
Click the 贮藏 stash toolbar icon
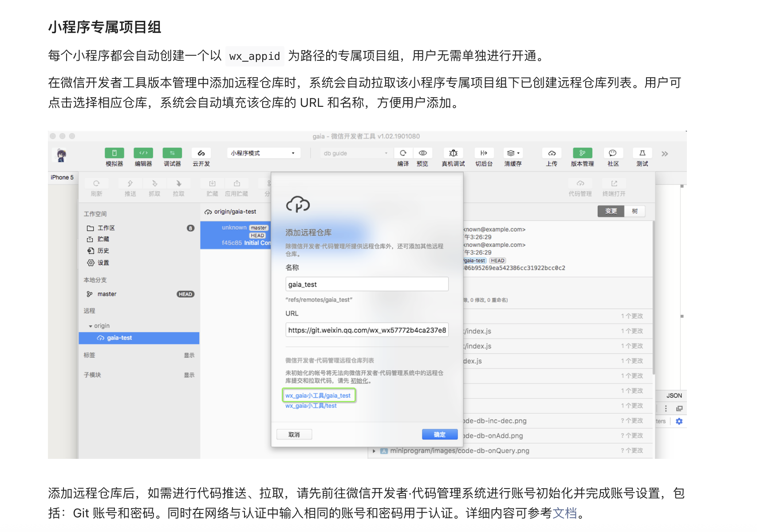pyautogui.click(x=212, y=184)
